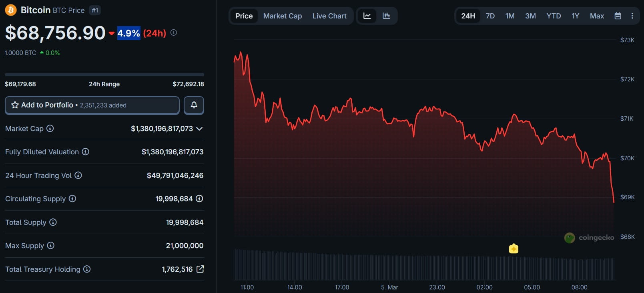Open the calendar date range picker
The height and width of the screenshot is (293, 644).
[x=618, y=16]
